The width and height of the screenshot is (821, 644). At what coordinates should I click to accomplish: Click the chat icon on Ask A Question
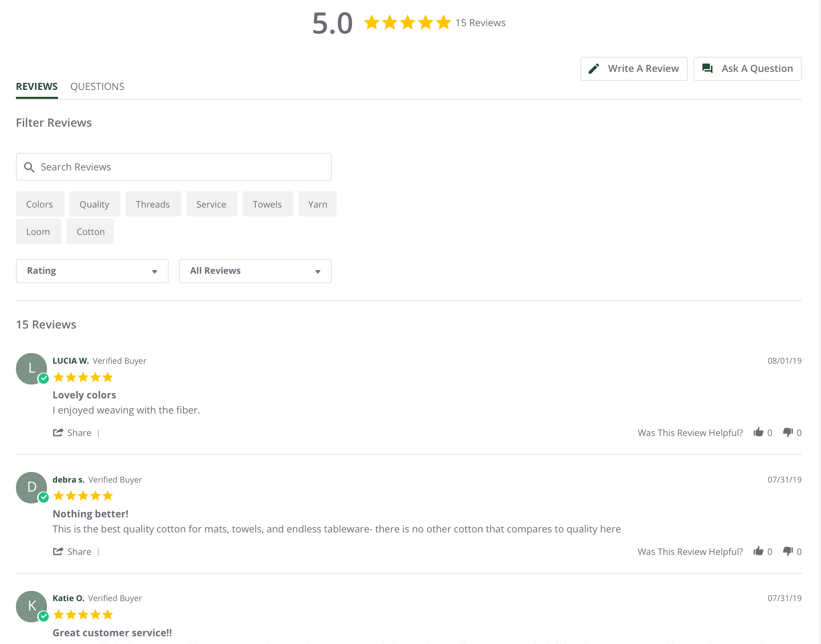pyautogui.click(x=707, y=69)
